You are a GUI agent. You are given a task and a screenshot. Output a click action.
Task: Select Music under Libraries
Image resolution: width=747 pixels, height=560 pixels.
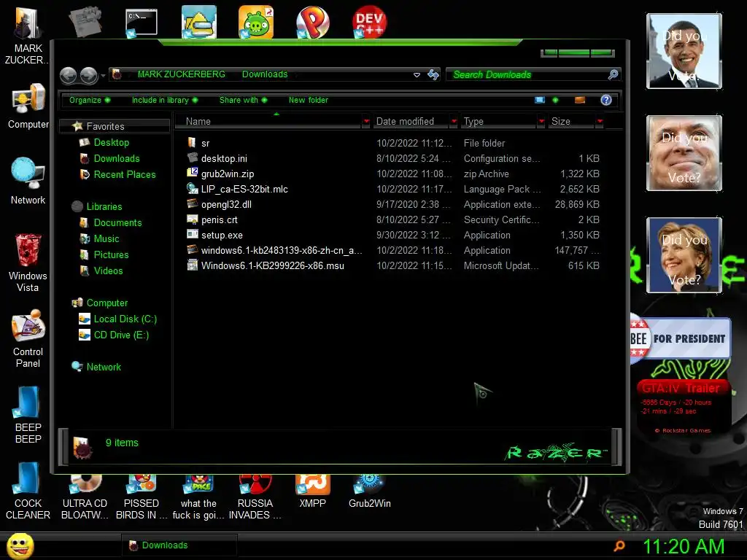106,239
